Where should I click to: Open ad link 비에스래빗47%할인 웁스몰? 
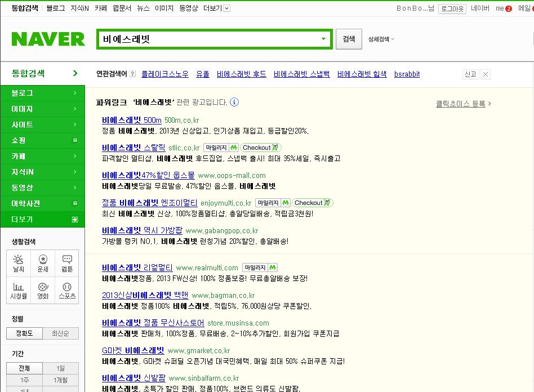(x=148, y=175)
